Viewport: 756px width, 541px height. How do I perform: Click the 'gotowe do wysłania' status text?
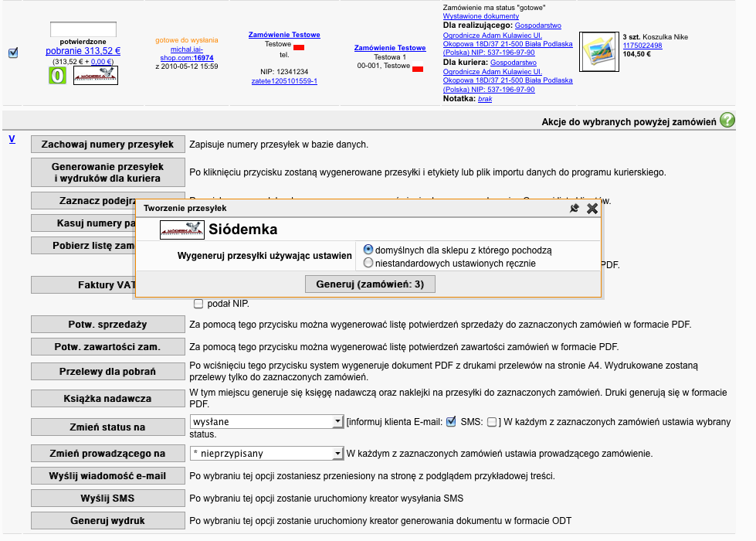coord(187,40)
